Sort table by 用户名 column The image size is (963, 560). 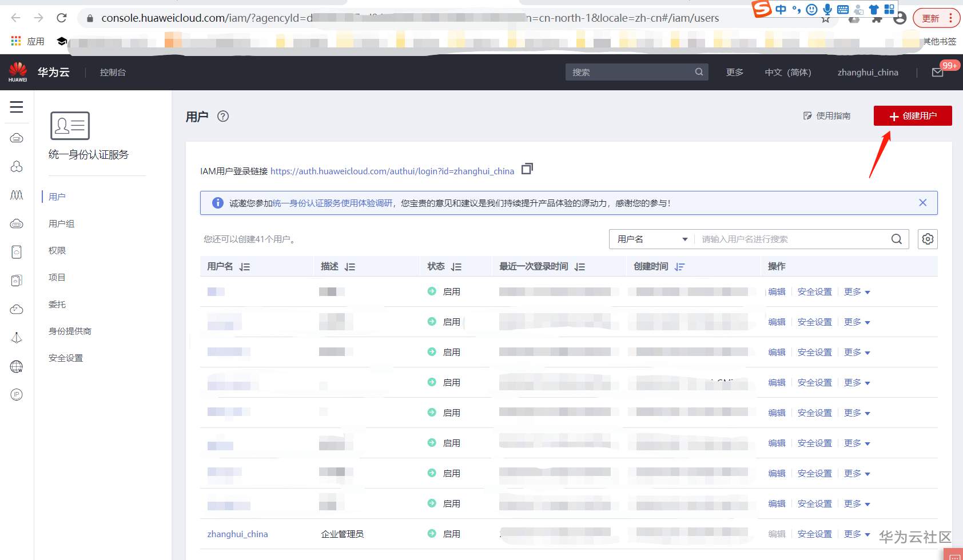click(x=245, y=267)
